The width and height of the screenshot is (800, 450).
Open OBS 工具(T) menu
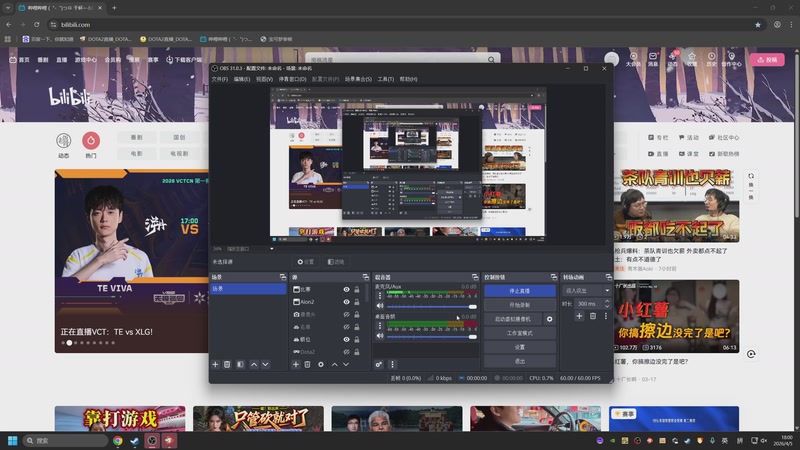pos(386,79)
